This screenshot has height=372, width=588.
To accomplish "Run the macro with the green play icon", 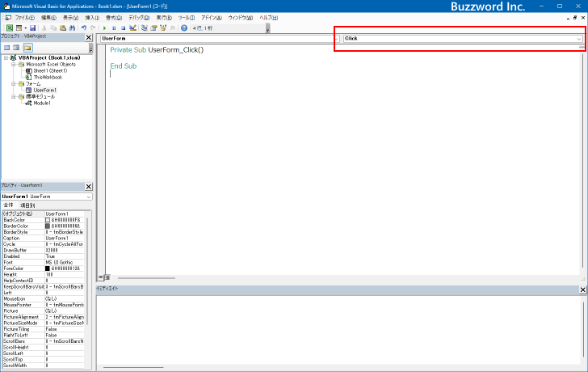I will tap(105, 27).
